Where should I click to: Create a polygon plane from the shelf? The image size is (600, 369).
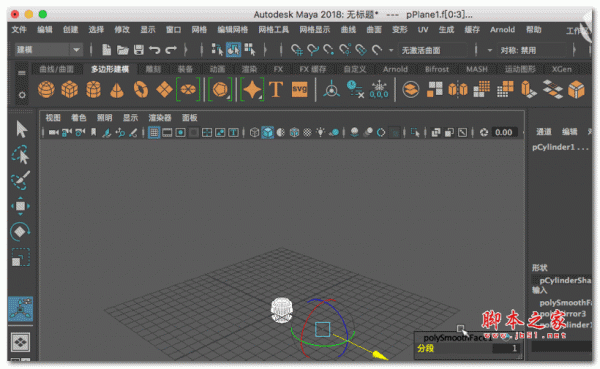165,90
